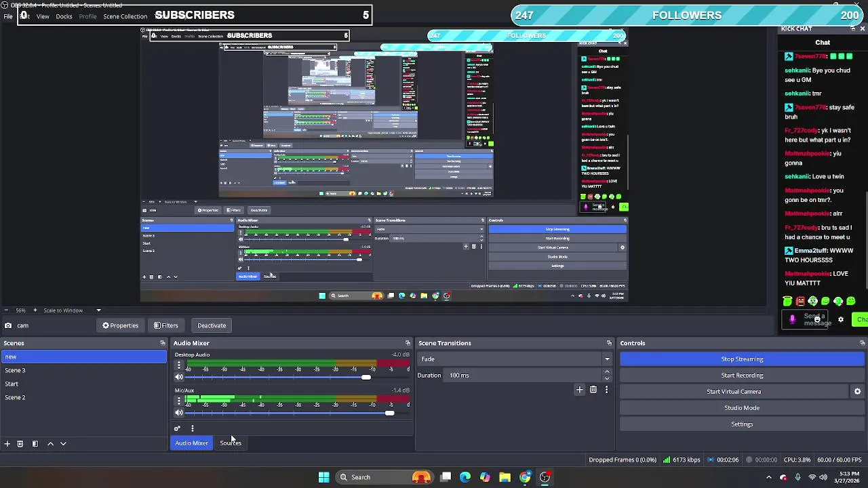
Task: Click 'CPU: 3.8%' status entry
Action: (797, 460)
